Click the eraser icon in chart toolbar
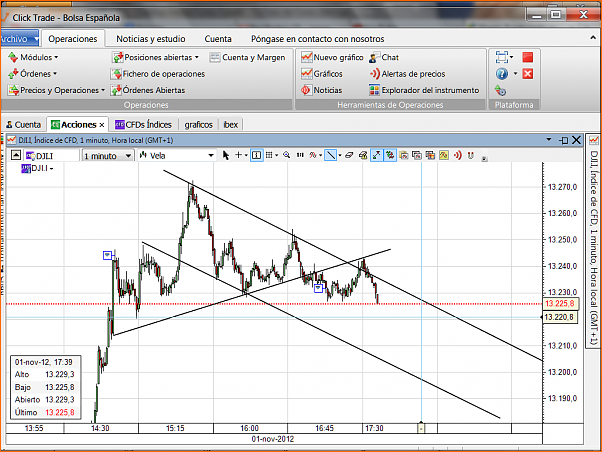 pyautogui.click(x=349, y=155)
